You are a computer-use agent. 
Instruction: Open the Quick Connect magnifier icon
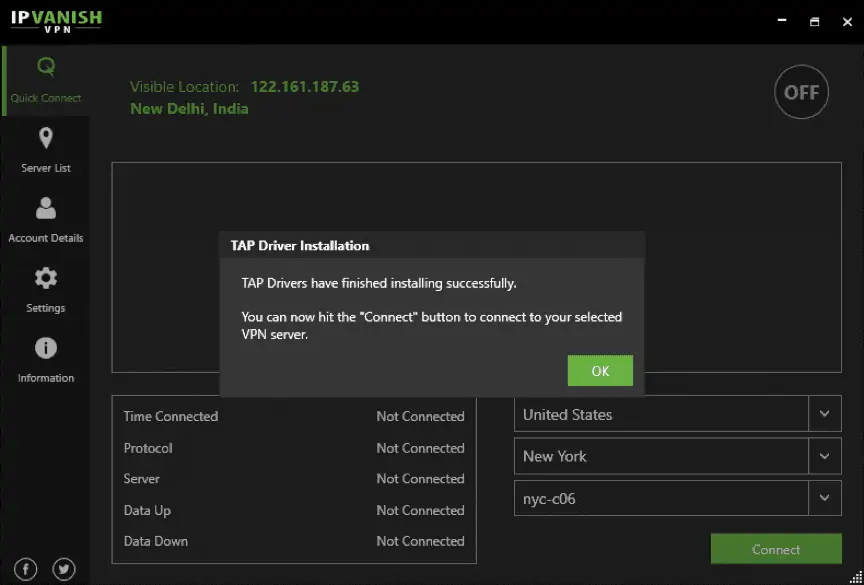coord(46,67)
